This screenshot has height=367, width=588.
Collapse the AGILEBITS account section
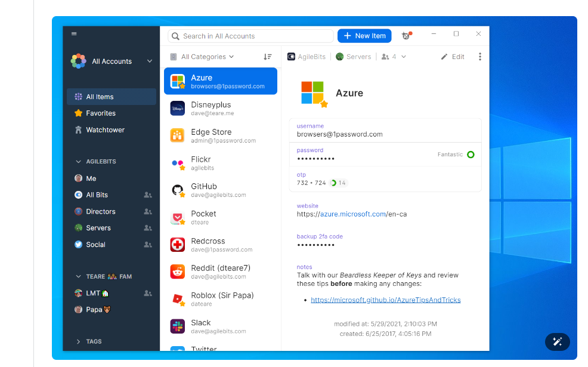(79, 162)
